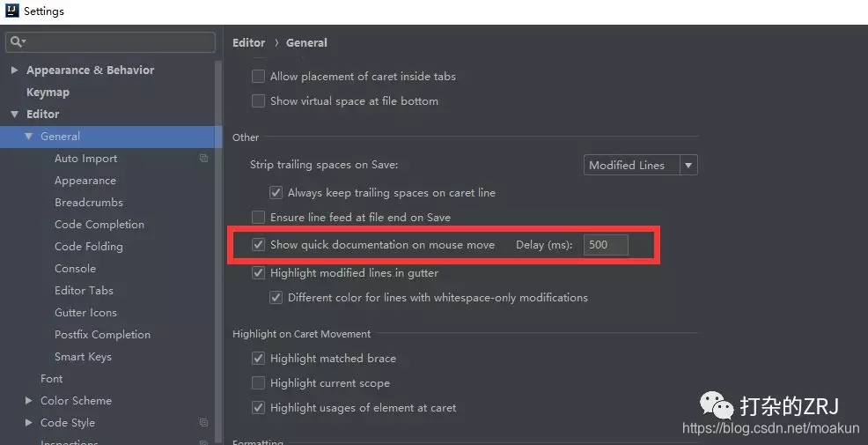868x445 pixels.
Task: Click the settings search text field
Action: (x=110, y=42)
